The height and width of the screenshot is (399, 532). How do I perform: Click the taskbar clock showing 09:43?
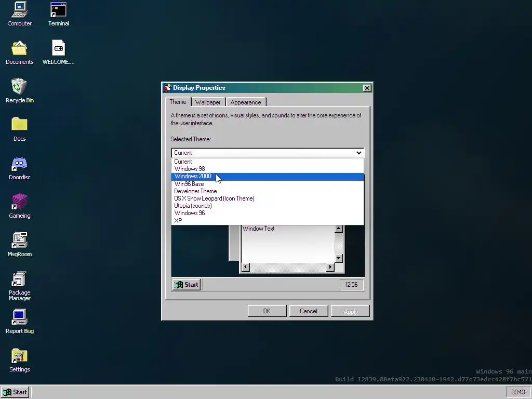click(518, 392)
